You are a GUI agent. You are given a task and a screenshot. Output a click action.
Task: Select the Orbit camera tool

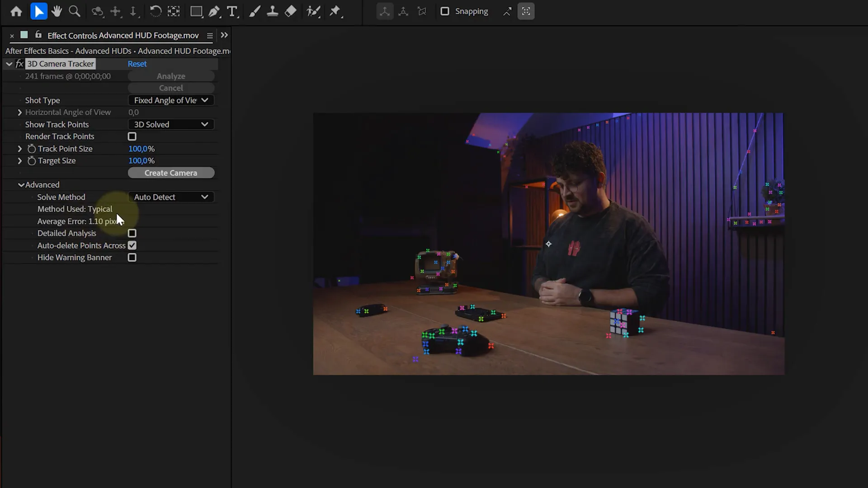coord(98,11)
